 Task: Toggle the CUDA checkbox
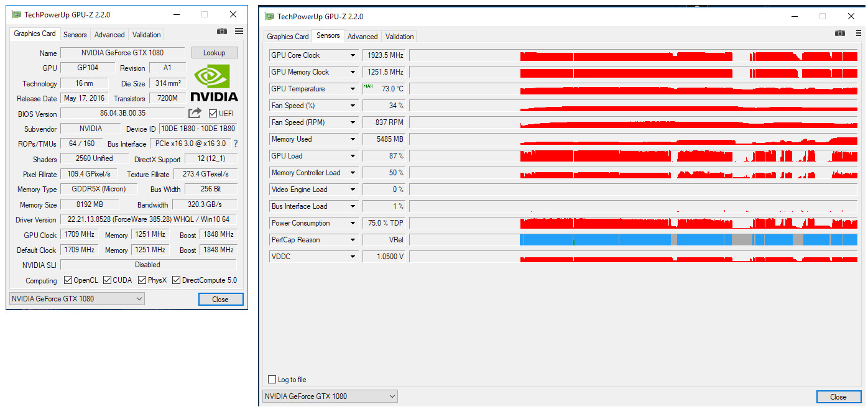[x=108, y=280]
